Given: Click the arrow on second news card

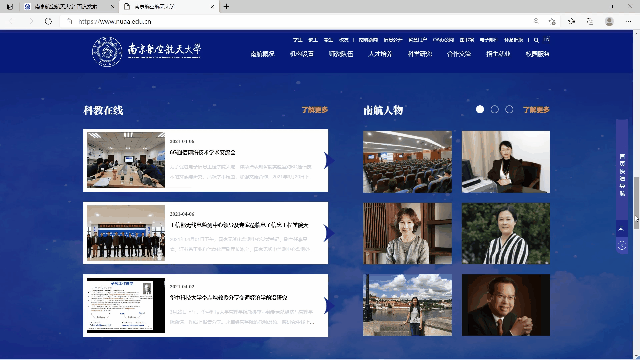Looking at the screenshot, I should click(329, 233).
